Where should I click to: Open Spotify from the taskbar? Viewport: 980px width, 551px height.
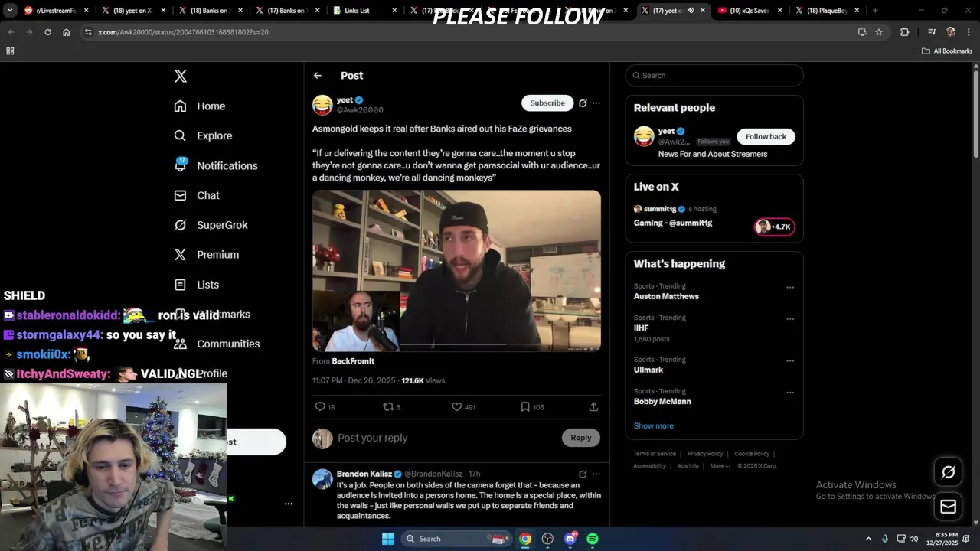[x=593, y=539]
